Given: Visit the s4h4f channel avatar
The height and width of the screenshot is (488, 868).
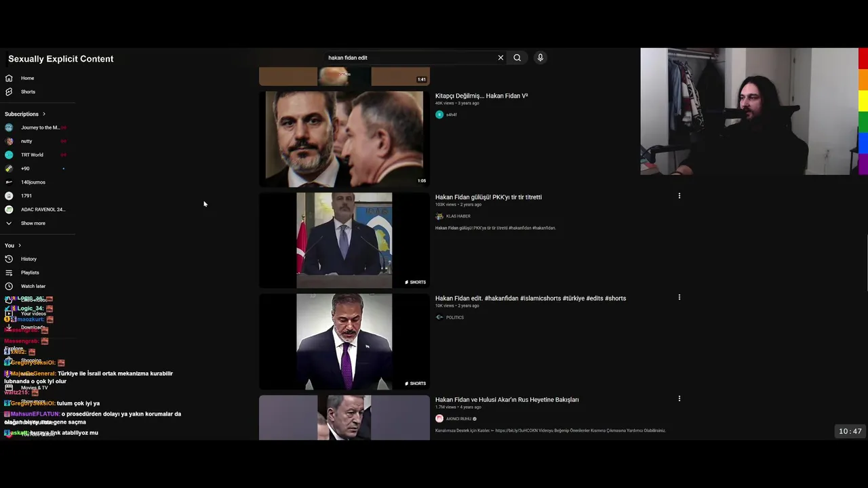Looking at the screenshot, I should 439,115.
